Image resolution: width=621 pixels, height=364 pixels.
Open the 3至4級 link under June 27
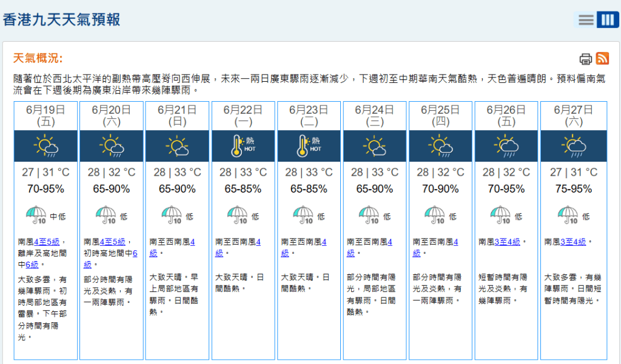point(573,241)
